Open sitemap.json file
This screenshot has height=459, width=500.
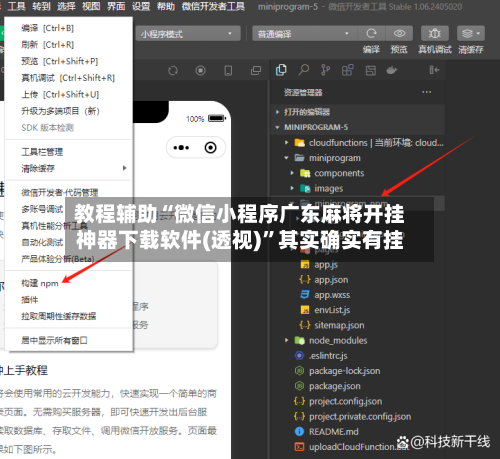[x=339, y=325]
